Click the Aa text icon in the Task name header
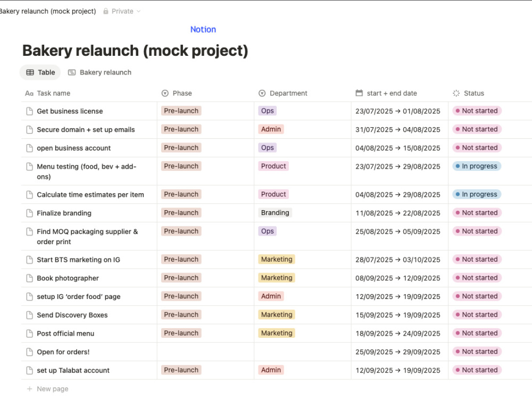 (x=29, y=93)
